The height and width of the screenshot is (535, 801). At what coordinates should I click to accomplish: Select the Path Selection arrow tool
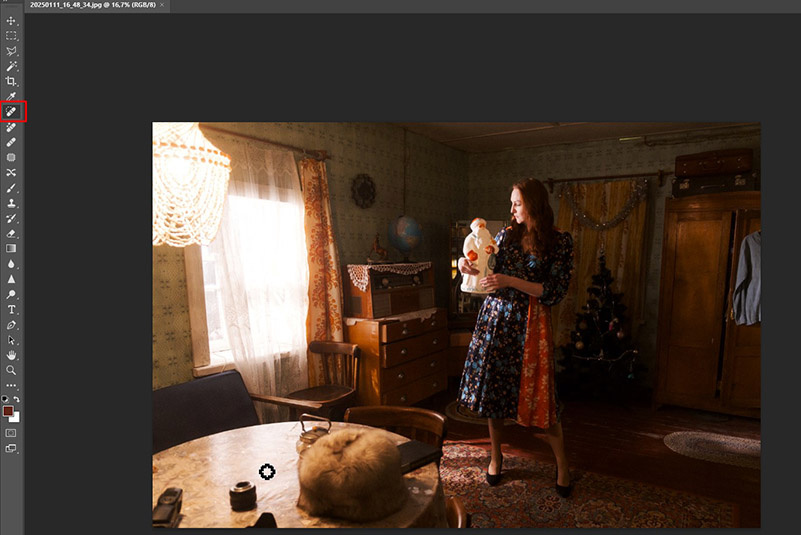pyautogui.click(x=11, y=340)
